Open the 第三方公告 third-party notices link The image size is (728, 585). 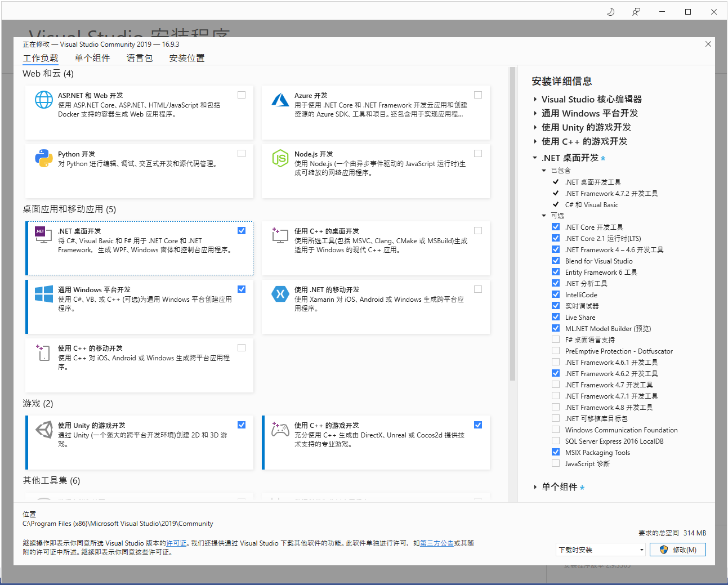coord(437,543)
